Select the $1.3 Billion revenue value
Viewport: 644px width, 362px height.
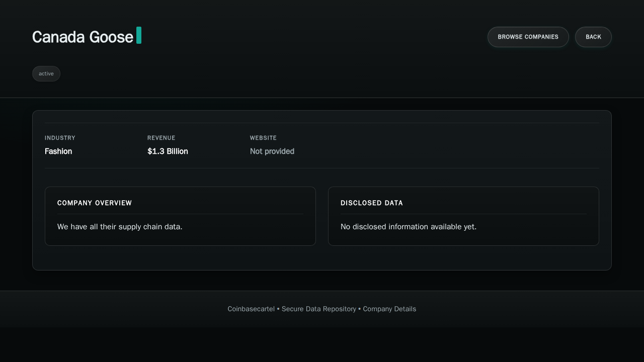click(168, 151)
